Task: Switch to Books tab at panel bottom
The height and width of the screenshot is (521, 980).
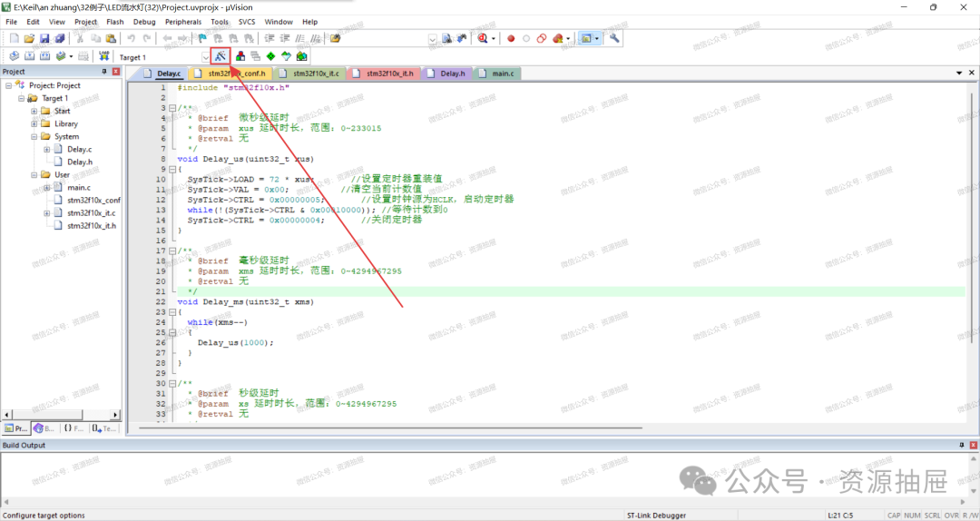Action: point(44,428)
